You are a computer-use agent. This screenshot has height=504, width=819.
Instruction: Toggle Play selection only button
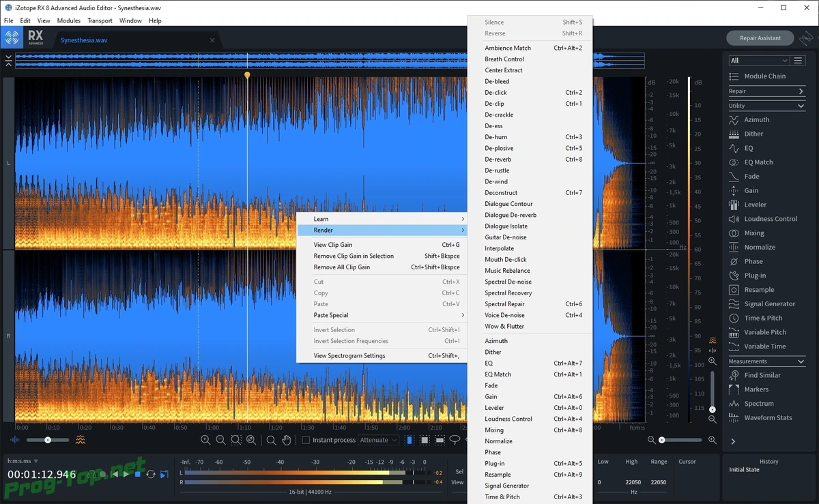click(164, 473)
